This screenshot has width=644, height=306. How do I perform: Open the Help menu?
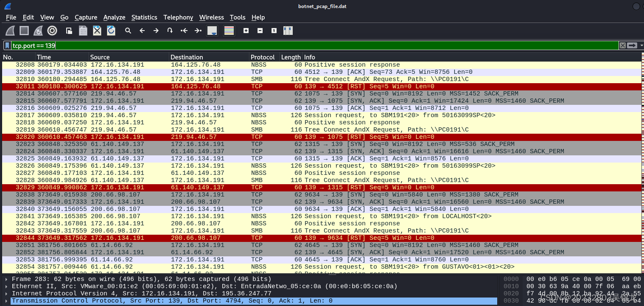pyautogui.click(x=258, y=17)
